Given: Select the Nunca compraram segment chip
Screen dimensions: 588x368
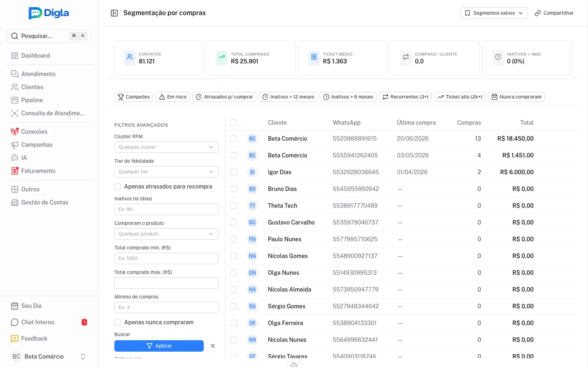Looking at the screenshot, I should click(516, 97).
